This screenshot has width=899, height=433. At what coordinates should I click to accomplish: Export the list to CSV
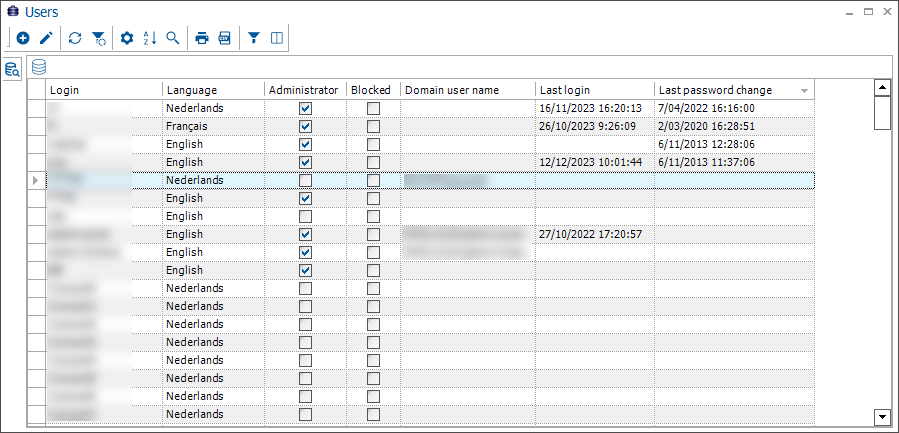click(224, 38)
